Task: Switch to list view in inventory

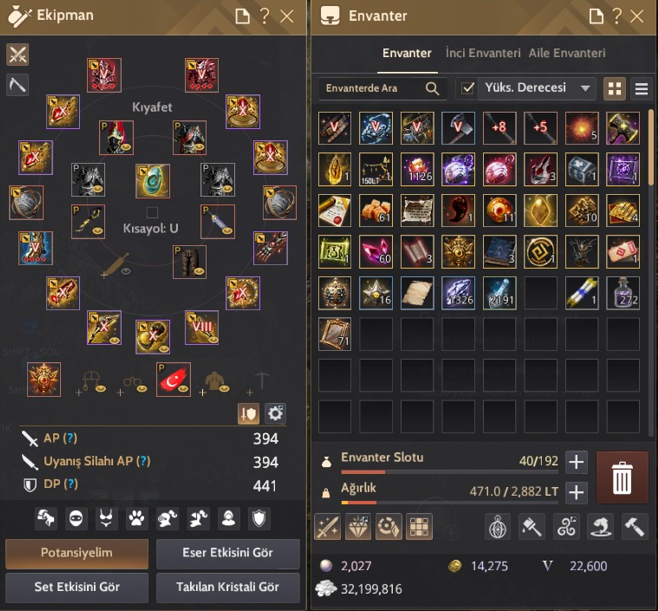Action: [641, 89]
